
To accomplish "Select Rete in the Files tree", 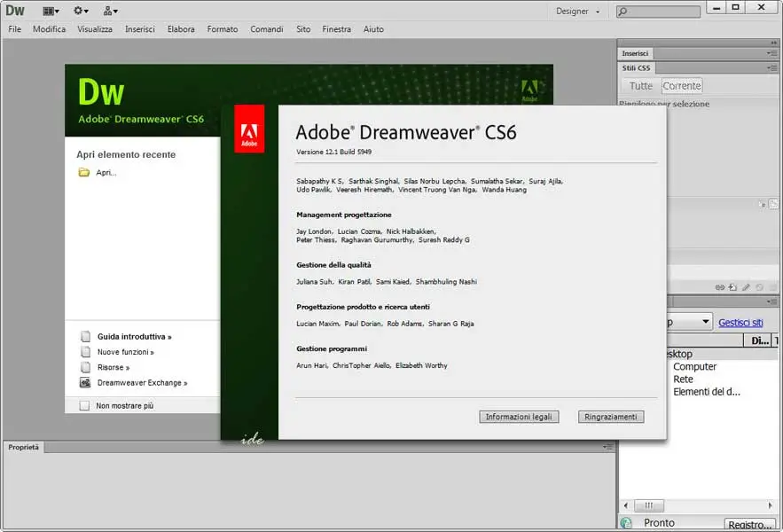I will point(683,379).
